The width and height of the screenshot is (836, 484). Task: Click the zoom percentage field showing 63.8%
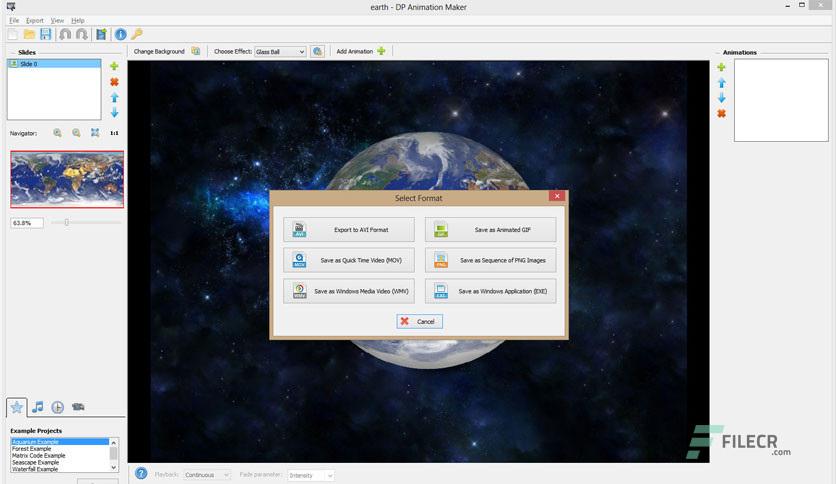(27, 223)
